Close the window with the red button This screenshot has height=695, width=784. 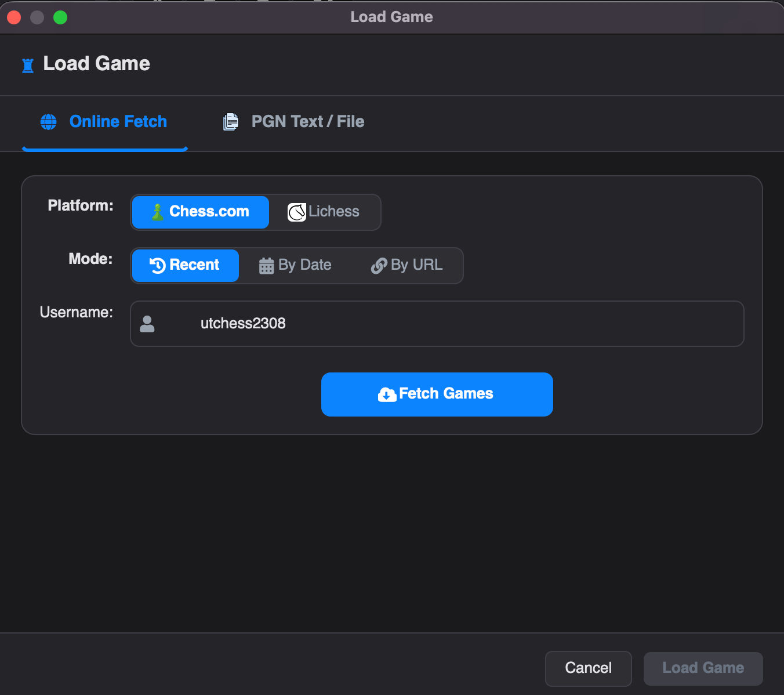click(14, 17)
